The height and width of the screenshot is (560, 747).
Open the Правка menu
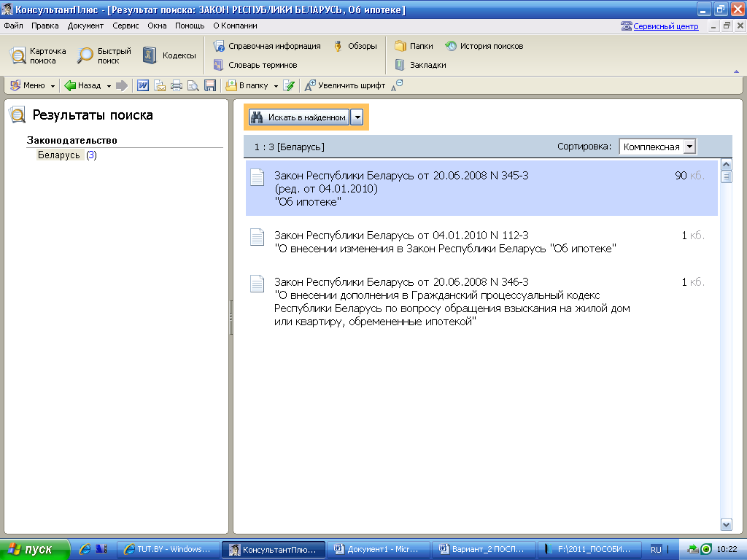tap(44, 26)
